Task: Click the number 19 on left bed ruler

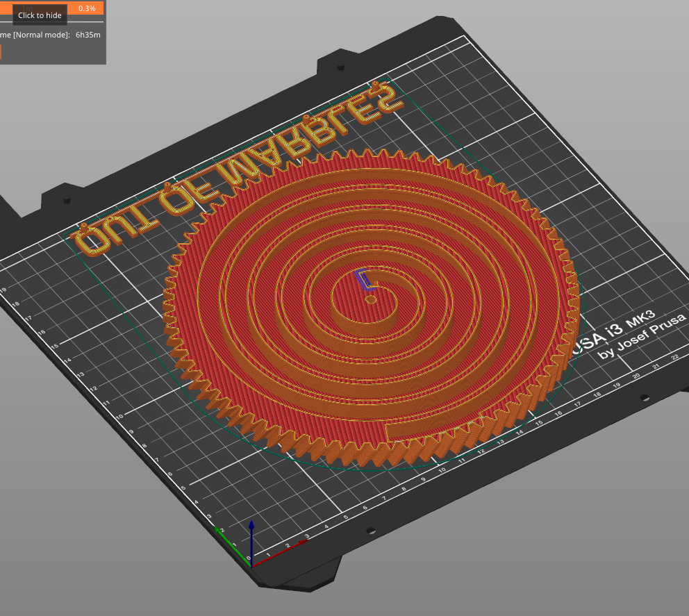Action: click(3, 291)
